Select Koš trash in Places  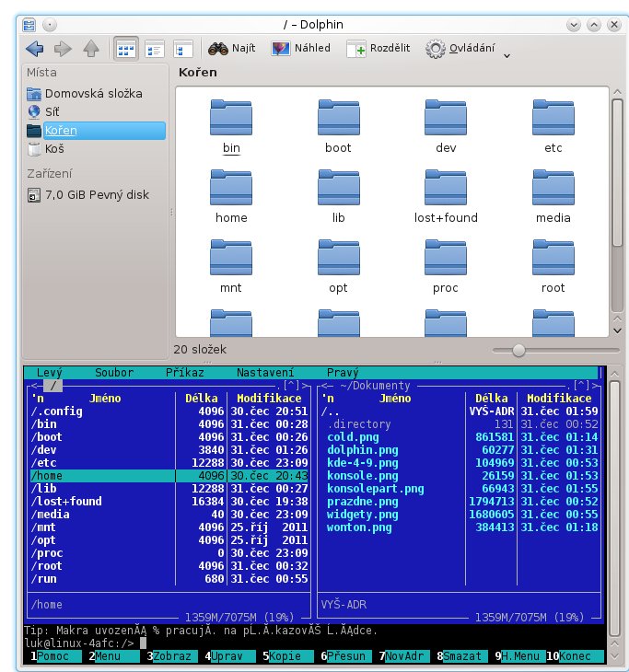(55, 148)
